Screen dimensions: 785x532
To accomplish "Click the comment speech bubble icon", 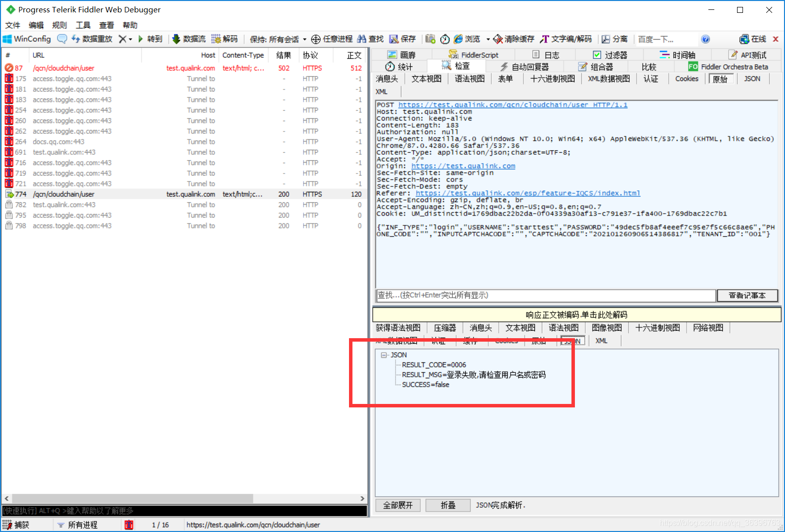I will coord(62,39).
